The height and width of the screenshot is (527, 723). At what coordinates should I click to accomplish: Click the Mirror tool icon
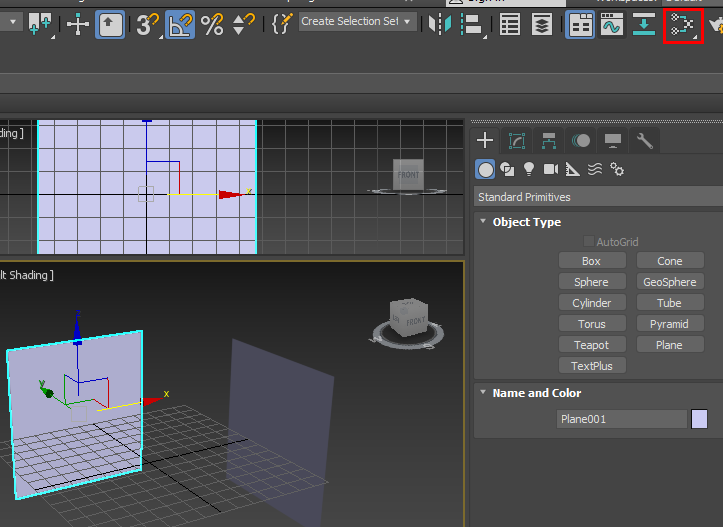[439, 24]
